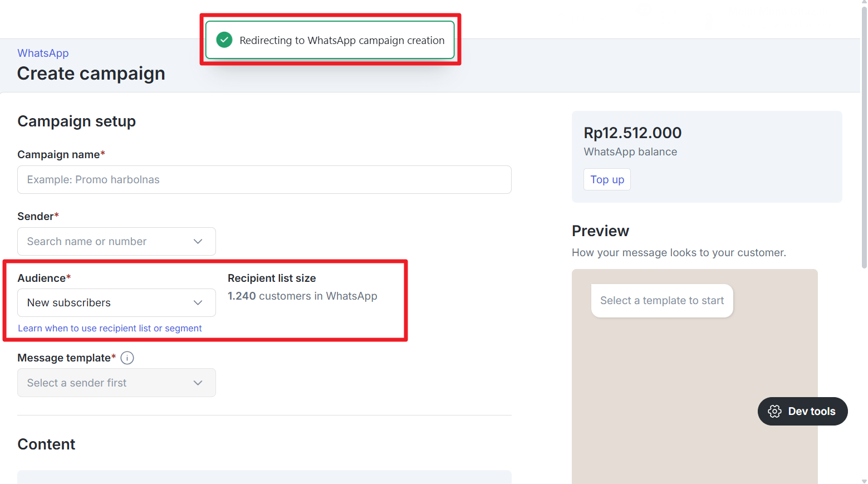Click the Content section heading

[46, 444]
